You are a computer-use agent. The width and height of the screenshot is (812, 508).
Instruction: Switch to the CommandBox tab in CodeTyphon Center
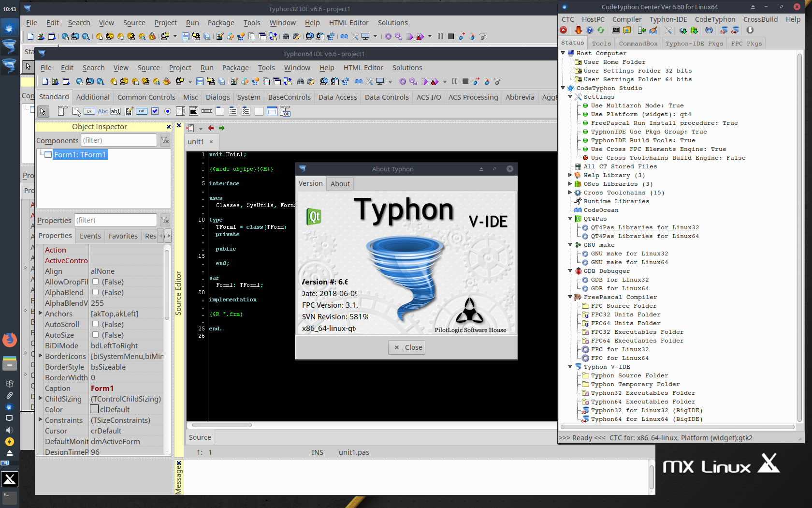coord(638,44)
